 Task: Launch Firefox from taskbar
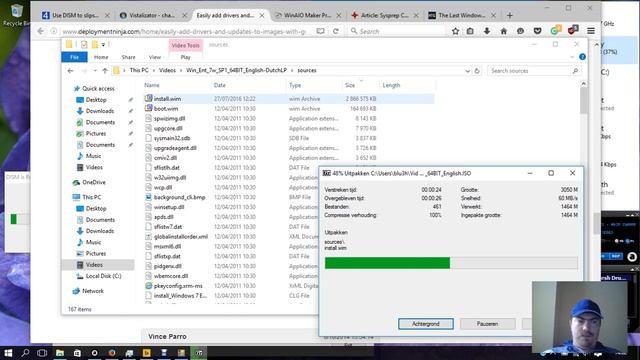(111, 353)
